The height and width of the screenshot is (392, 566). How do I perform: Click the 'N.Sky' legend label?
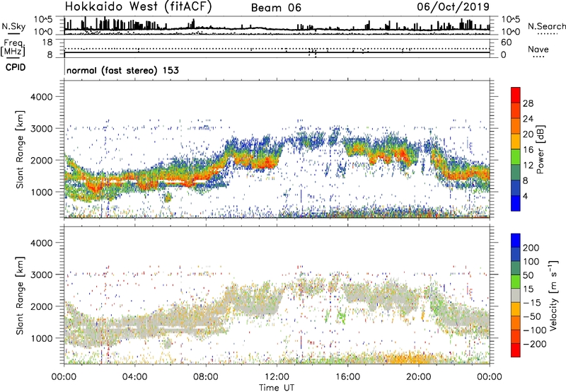tap(13, 26)
